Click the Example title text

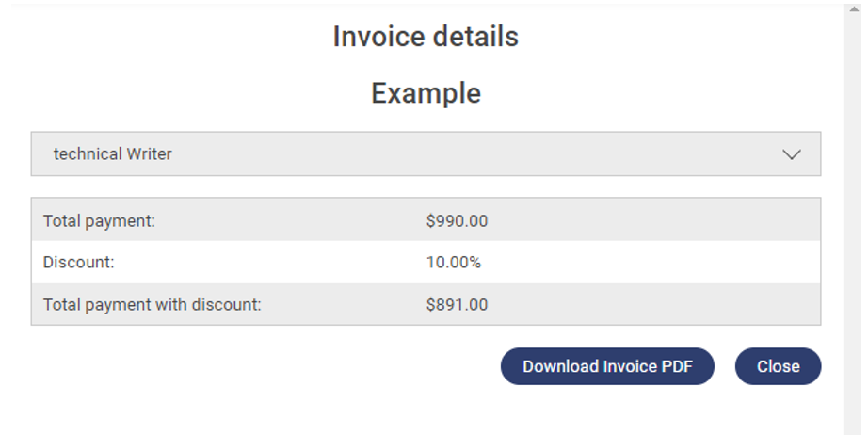pos(426,93)
